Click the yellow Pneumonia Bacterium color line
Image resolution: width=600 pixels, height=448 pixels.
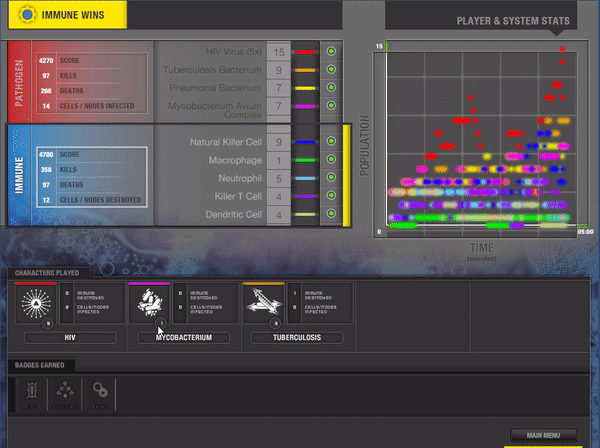point(305,88)
